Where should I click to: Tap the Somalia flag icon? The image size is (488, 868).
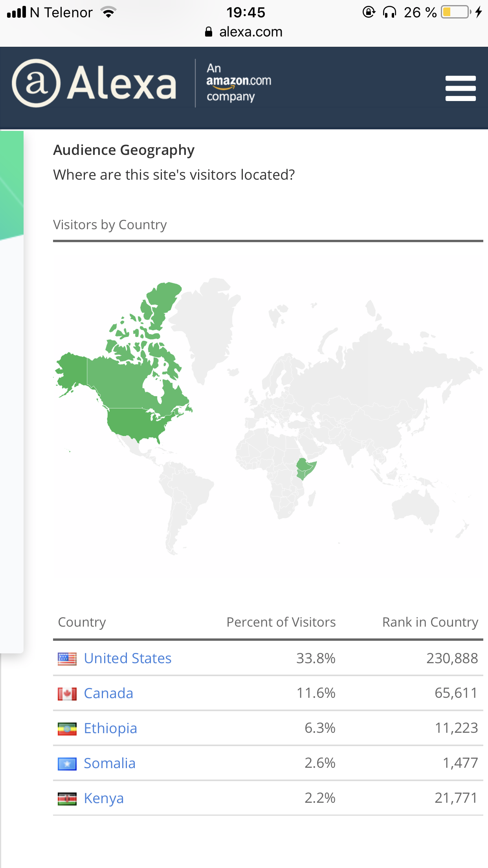pos(67,764)
